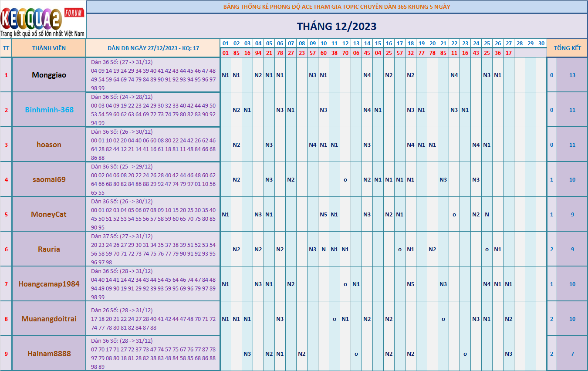
Task: Select the 'o' cell in saomai69's row
Action: [345, 179]
